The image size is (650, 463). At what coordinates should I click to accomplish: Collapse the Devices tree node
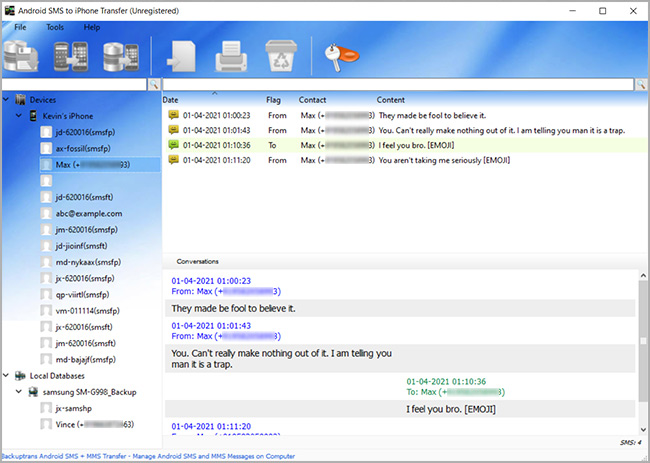(x=7, y=100)
